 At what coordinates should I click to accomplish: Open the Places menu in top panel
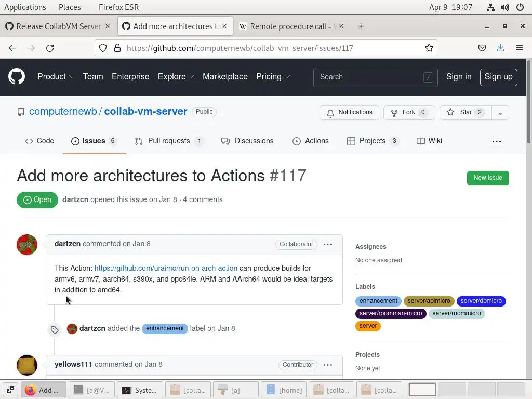[x=70, y=7]
